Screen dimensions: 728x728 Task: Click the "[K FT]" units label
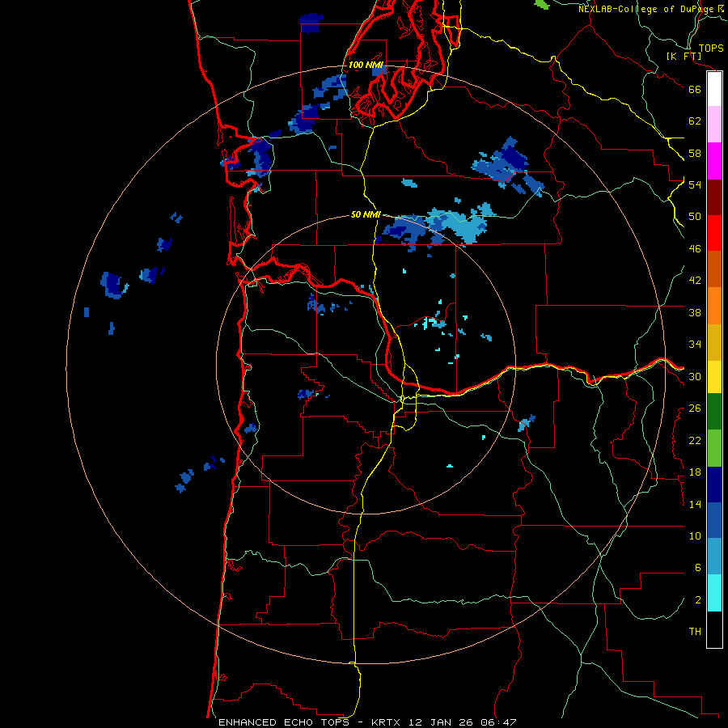(x=684, y=57)
